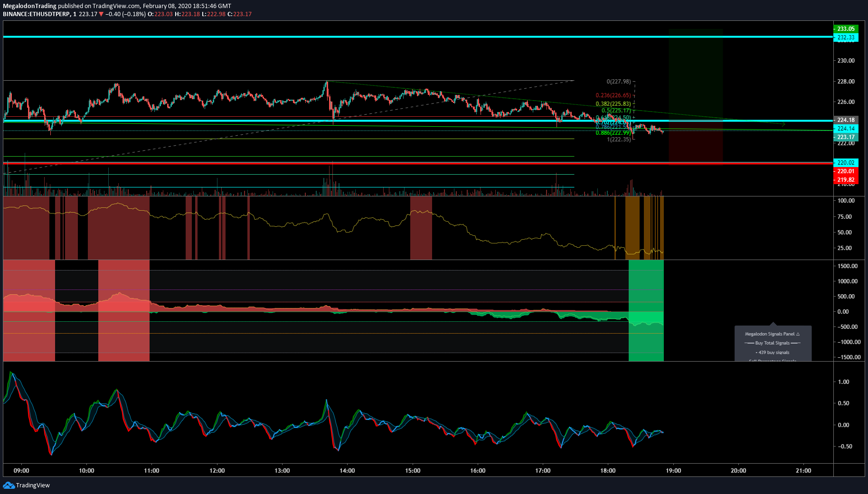Click the 13:00 time axis label
The height and width of the screenshot is (494, 868).
click(x=282, y=471)
